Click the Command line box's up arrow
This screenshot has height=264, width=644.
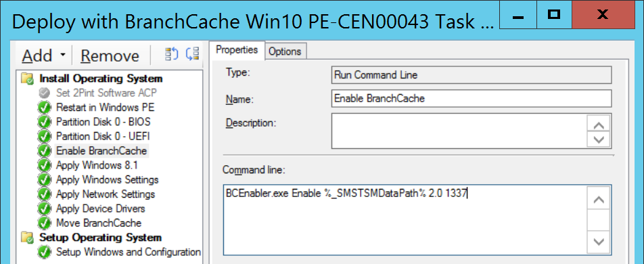(x=599, y=200)
